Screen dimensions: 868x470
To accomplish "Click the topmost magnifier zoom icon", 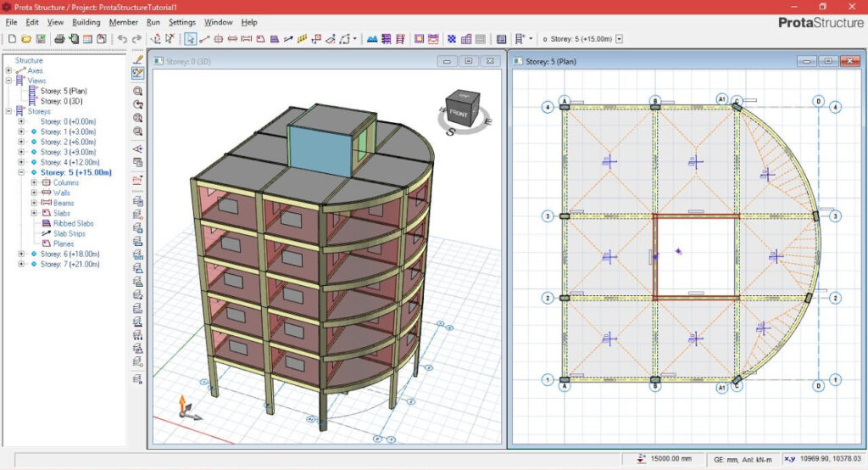I will pyautogui.click(x=138, y=91).
